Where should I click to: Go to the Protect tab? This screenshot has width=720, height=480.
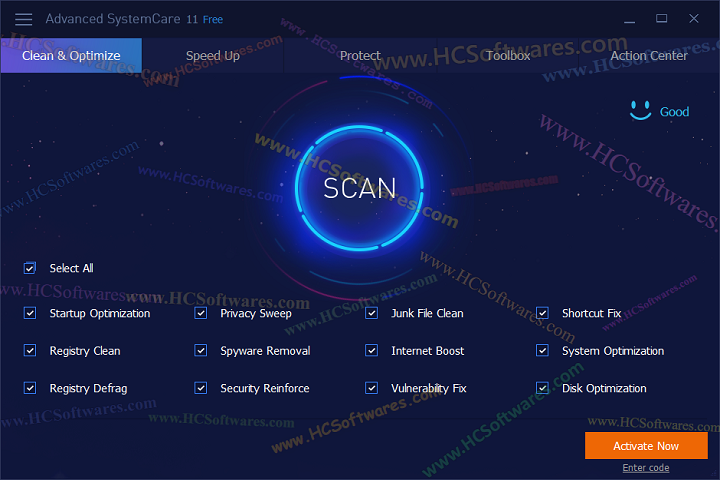coord(360,56)
